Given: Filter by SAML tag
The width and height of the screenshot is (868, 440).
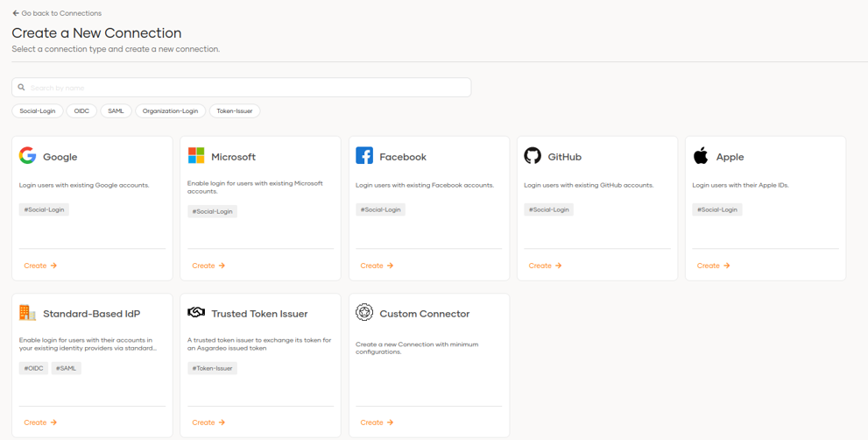Looking at the screenshot, I should coord(116,110).
